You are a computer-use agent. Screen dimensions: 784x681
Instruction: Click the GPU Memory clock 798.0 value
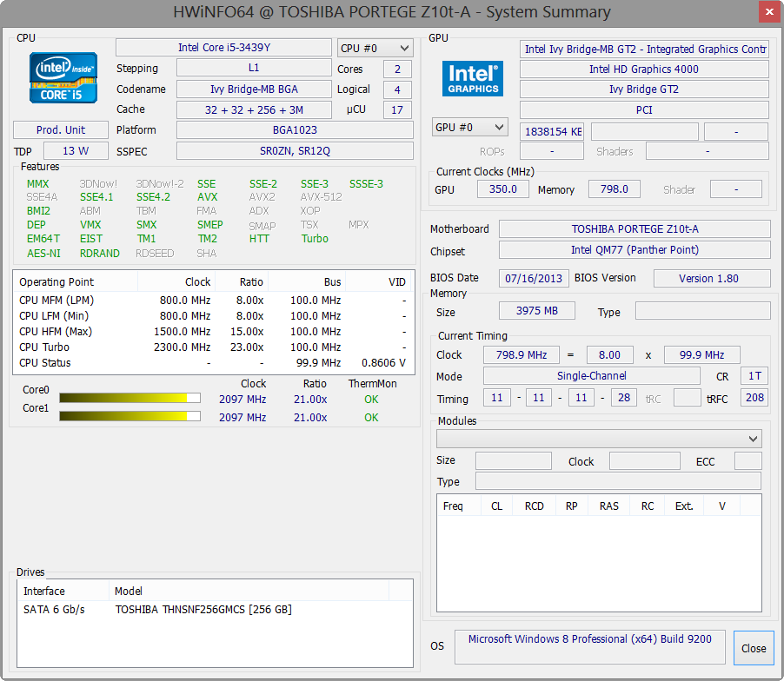coord(614,188)
